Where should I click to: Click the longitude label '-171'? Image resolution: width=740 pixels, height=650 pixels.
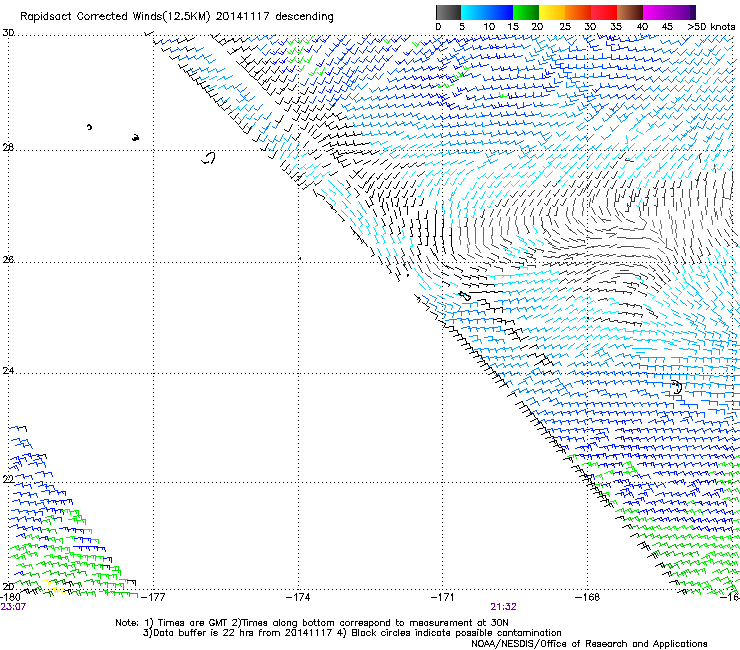pyautogui.click(x=443, y=597)
